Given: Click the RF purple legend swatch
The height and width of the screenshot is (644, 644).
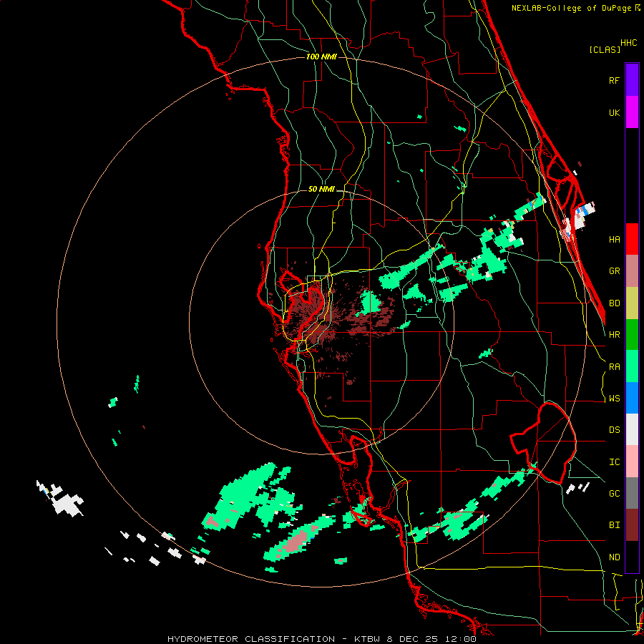Looking at the screenshot, I should pyautogui.click(x=632, y=80).
